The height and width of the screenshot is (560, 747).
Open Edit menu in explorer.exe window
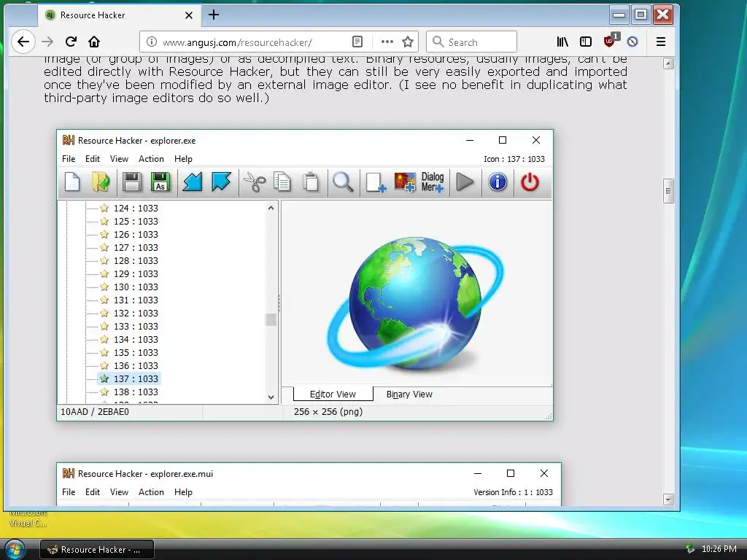coord(93,159)
